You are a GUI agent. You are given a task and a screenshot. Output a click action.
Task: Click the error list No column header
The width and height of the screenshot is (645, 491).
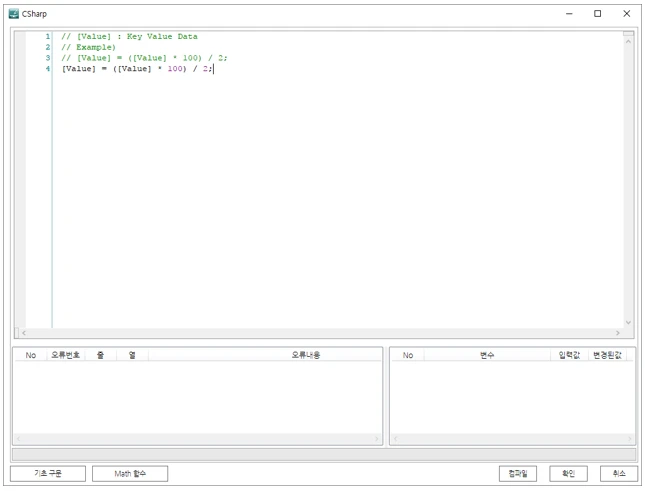31,355
